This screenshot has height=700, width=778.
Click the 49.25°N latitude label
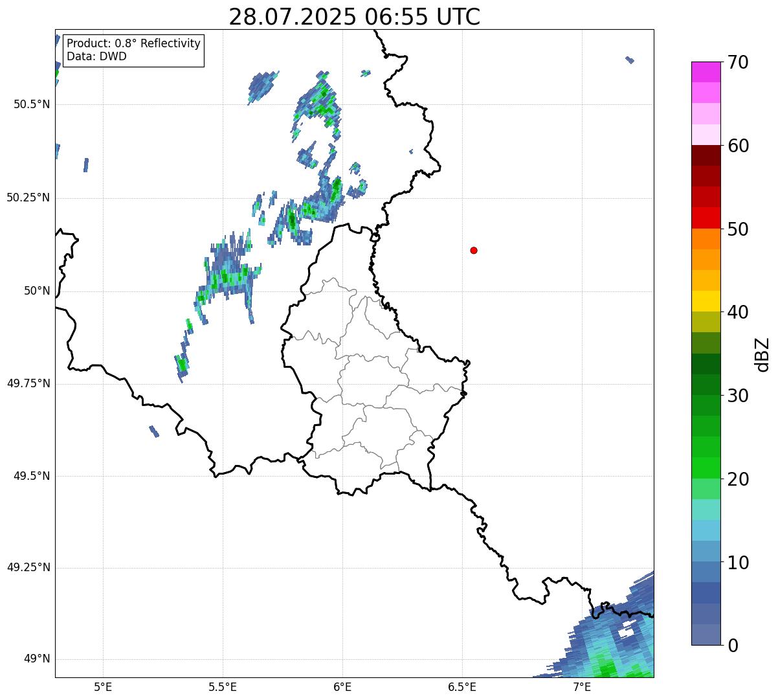(28, 567)
